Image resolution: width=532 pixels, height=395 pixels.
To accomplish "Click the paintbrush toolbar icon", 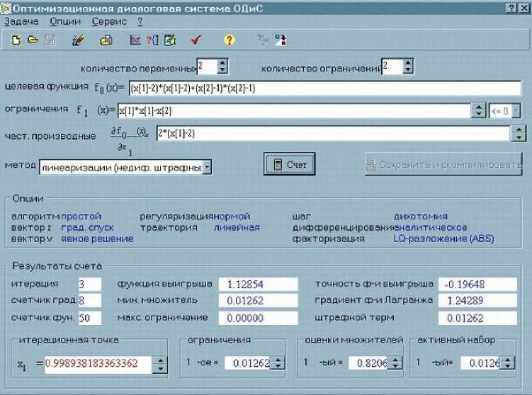I will 79,40.
